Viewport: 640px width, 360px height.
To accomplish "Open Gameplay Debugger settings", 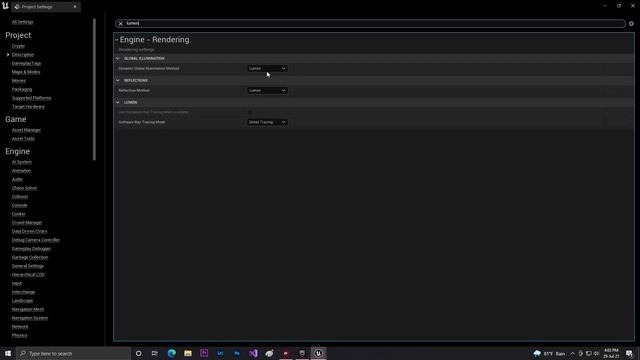I will [x=31, y=249].
